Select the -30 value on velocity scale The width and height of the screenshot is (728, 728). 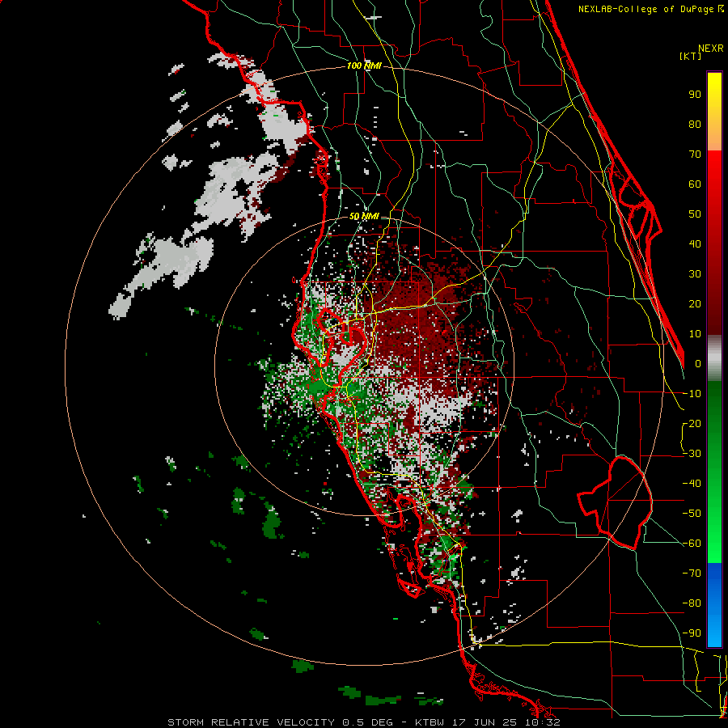692,454
